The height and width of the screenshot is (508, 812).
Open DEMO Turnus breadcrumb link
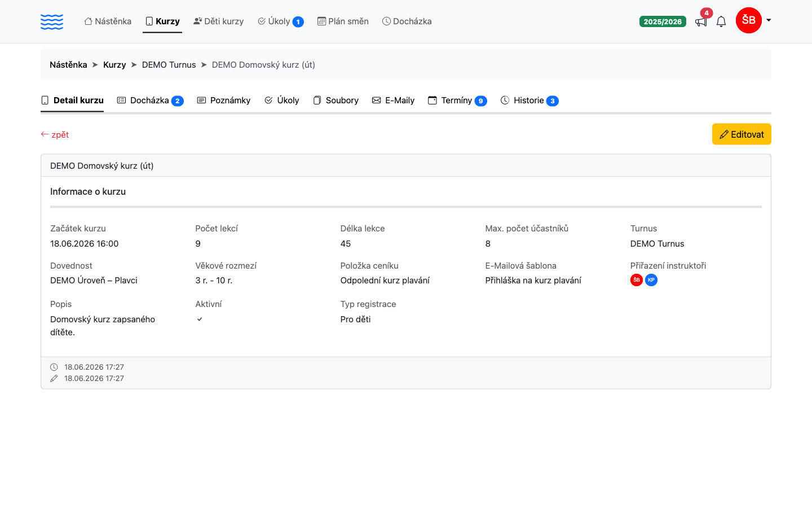coord(169,65)
